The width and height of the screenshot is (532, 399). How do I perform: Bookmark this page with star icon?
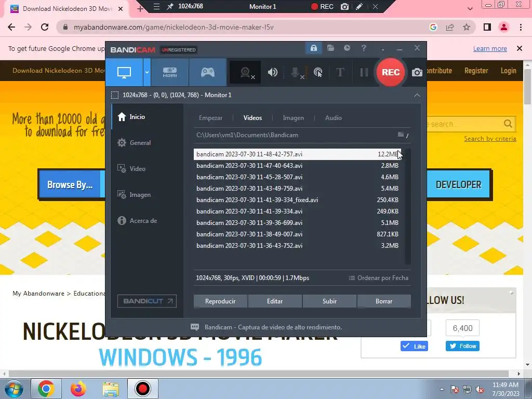467,27
